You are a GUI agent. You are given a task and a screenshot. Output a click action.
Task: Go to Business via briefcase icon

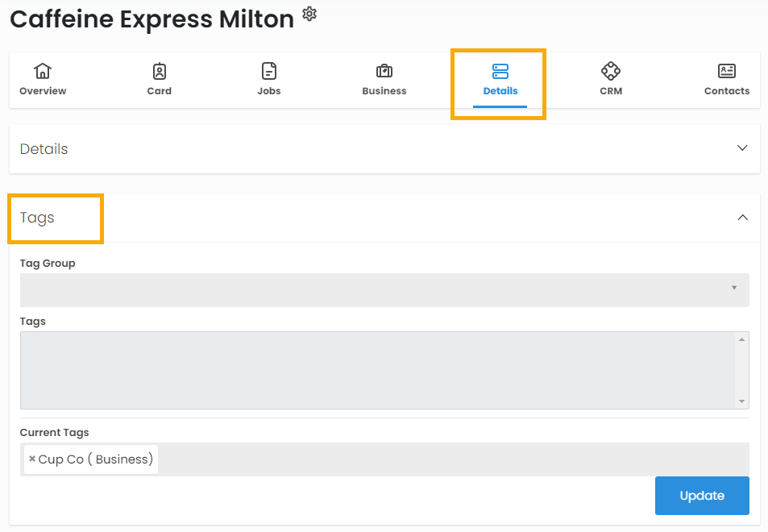[384, 72]
